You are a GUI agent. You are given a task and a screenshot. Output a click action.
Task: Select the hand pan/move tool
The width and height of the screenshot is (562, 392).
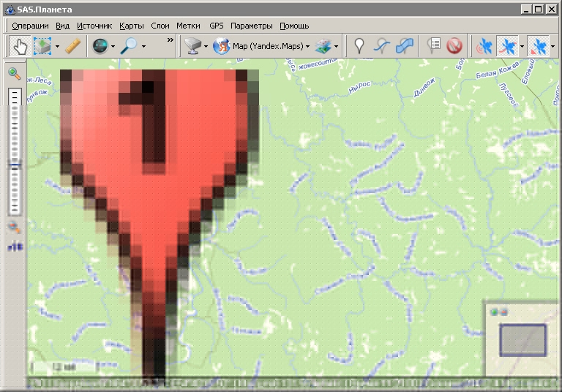[x=20, y=46]
